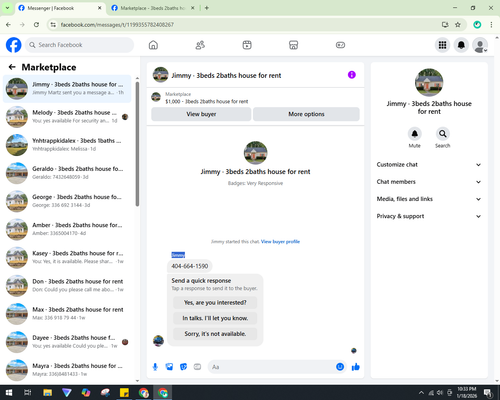Expand Customize chat section
500x400 pixels.
pyautogui.click(x=429, y=165)
